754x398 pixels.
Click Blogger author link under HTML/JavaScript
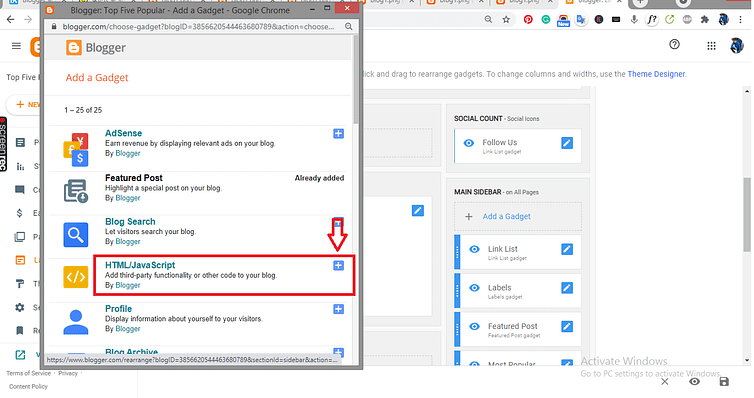point(128,285)
